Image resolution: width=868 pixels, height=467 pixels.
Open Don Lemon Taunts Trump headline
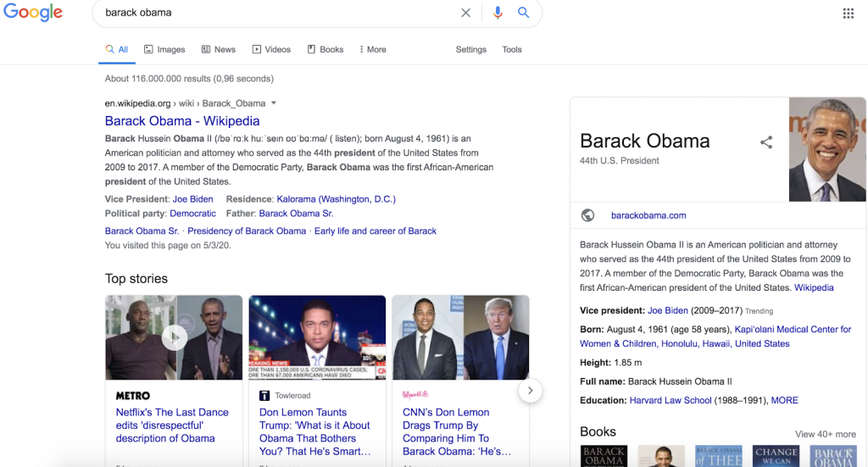pos(314,431)
